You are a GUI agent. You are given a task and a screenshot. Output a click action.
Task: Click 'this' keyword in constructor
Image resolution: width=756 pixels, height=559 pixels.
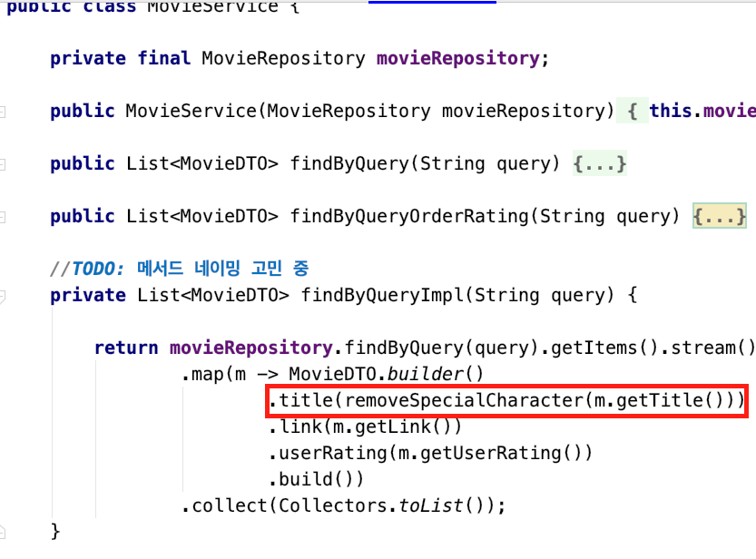[x=671, y=111]
